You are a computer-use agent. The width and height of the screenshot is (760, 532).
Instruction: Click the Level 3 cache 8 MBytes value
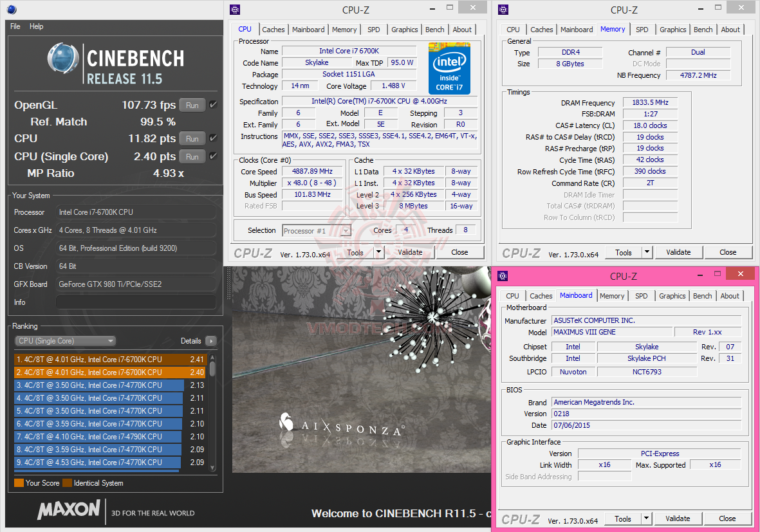point(413,206)
